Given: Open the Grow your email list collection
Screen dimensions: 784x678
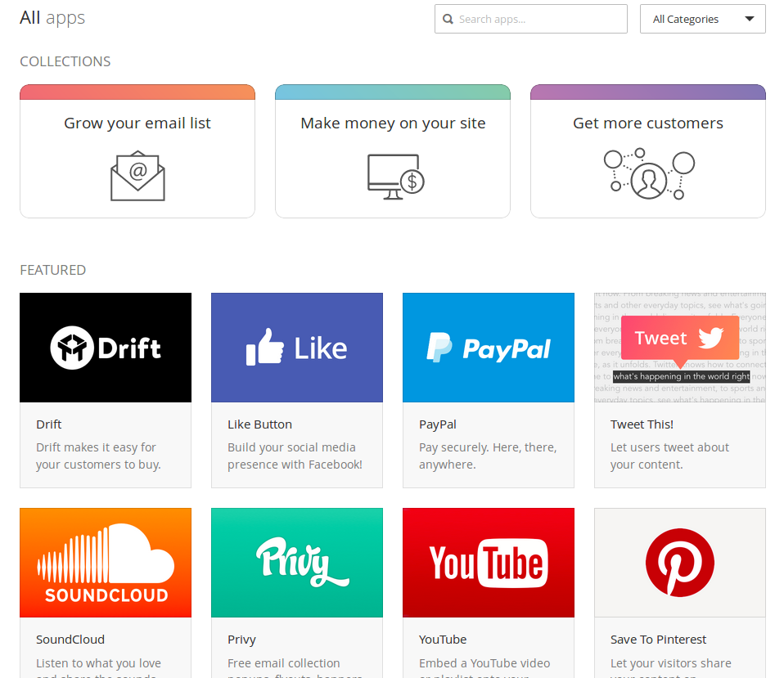Looking at the screenshot, I should click(137, 151).
